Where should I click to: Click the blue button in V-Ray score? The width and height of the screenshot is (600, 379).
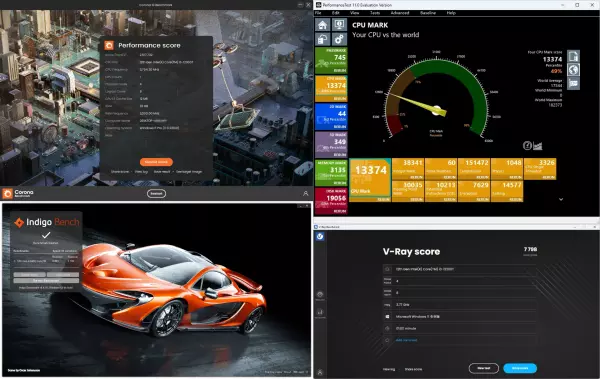520,368
